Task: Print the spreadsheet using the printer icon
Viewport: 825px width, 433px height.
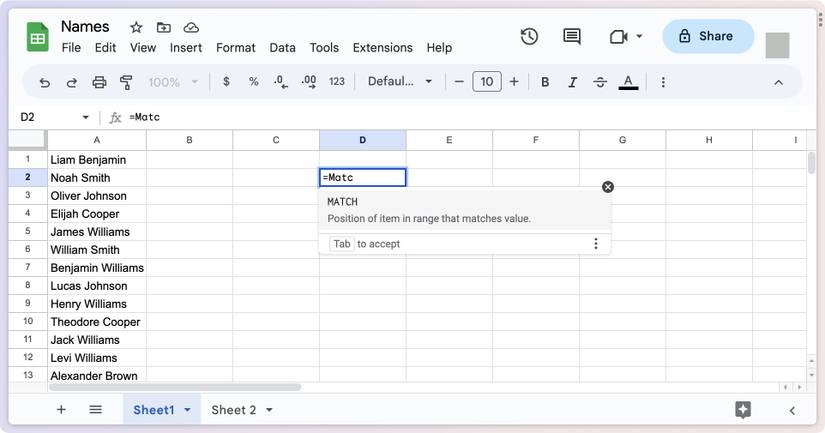Action: click(99, 82)
